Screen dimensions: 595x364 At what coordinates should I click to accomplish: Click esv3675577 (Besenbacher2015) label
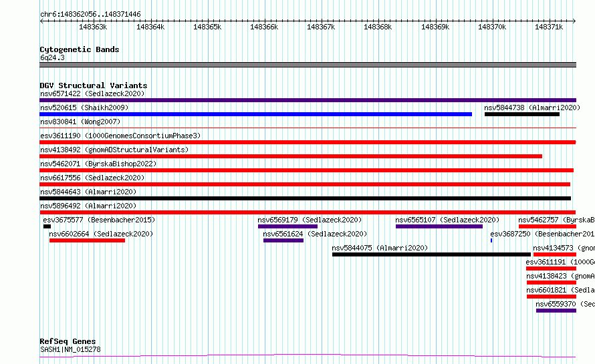click(99, 220)
